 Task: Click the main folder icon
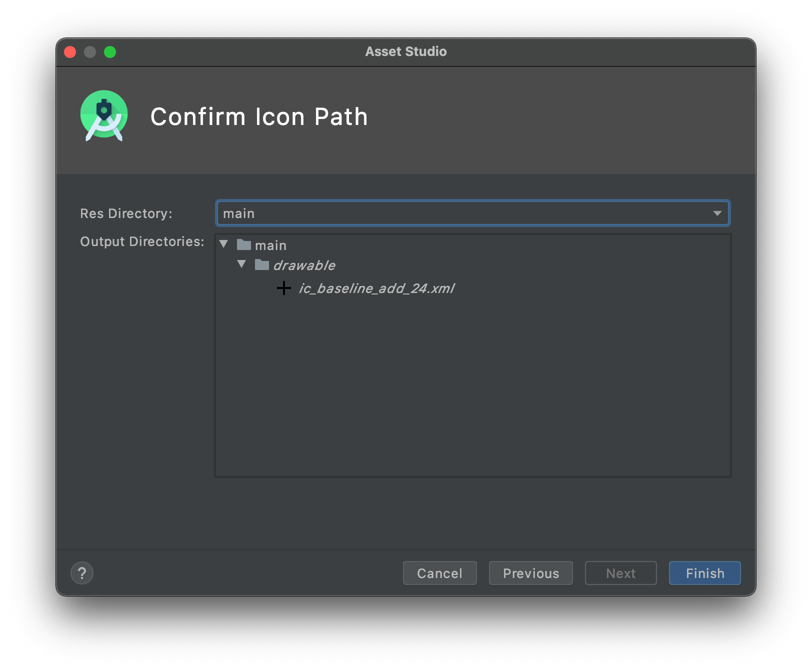[x=243, y=245]
